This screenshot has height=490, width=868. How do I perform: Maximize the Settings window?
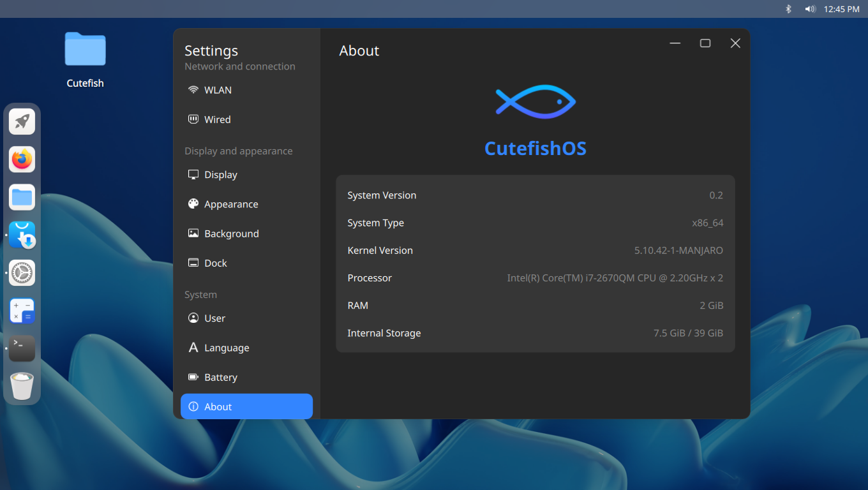(x=705, y=43)
